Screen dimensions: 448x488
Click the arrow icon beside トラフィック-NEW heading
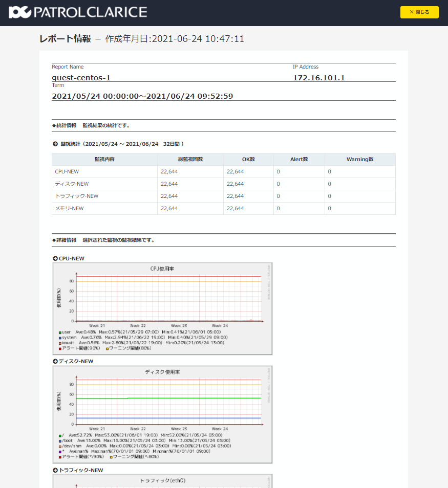pos(55,470)
